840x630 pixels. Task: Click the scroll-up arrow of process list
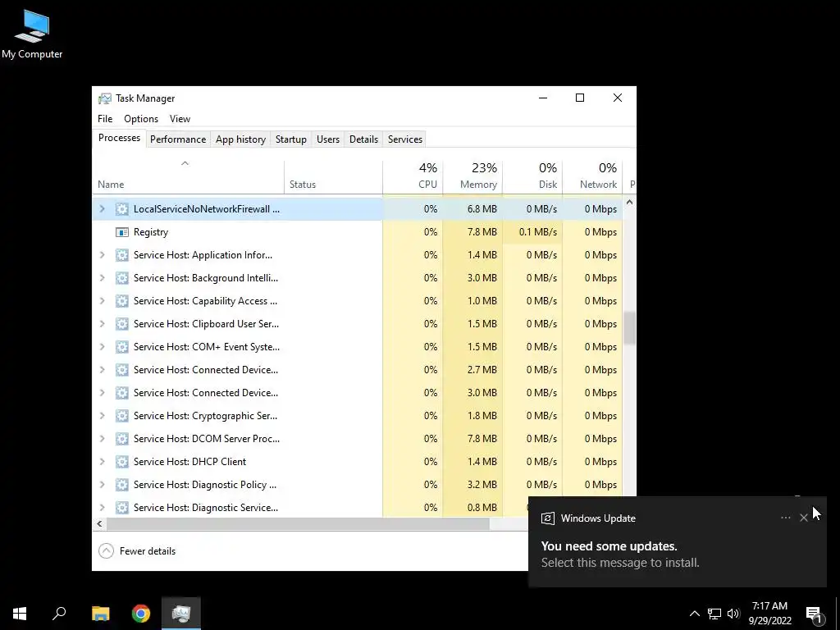(x=629, y=203)
